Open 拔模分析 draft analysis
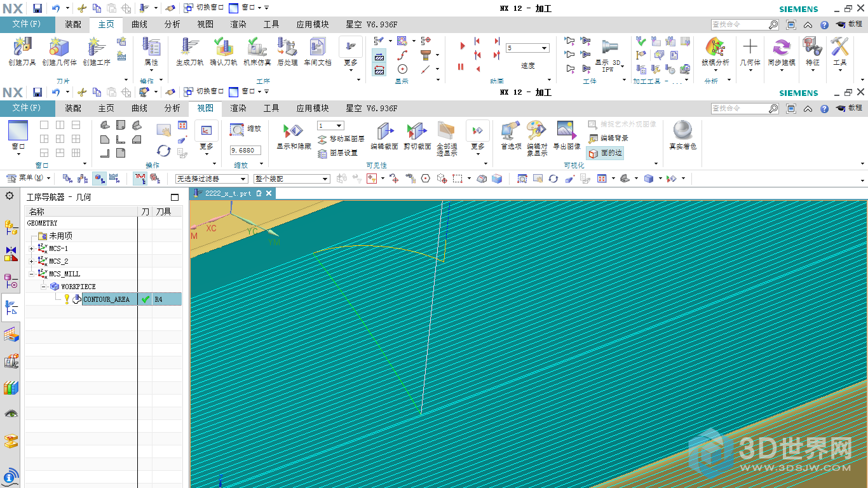 [715, 47]
